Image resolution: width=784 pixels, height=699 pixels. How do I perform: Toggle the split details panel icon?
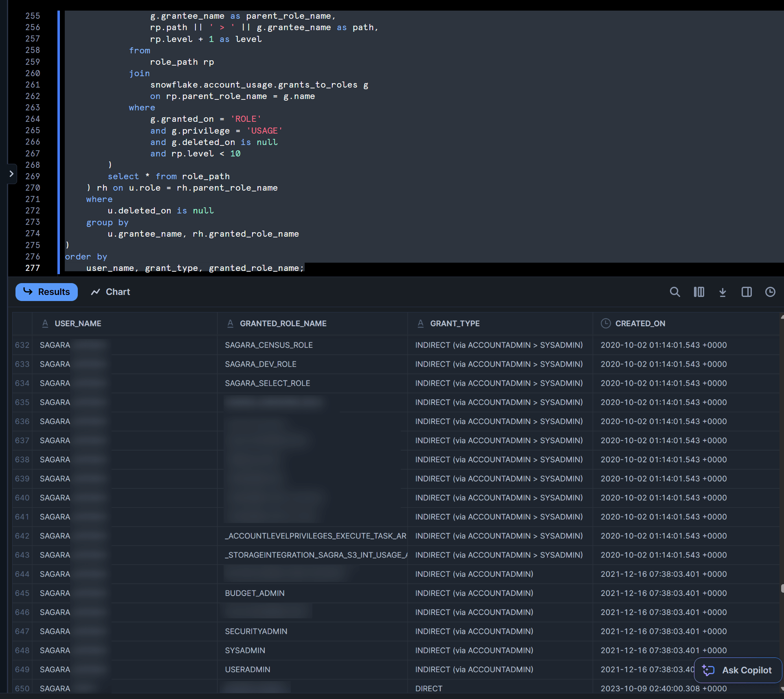(747, 292)
